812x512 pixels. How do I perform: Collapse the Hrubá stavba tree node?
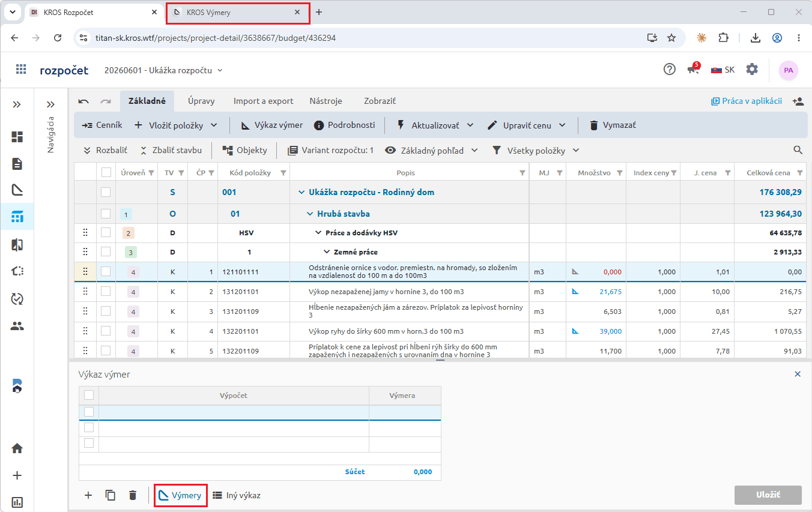[x=310, y=214]
